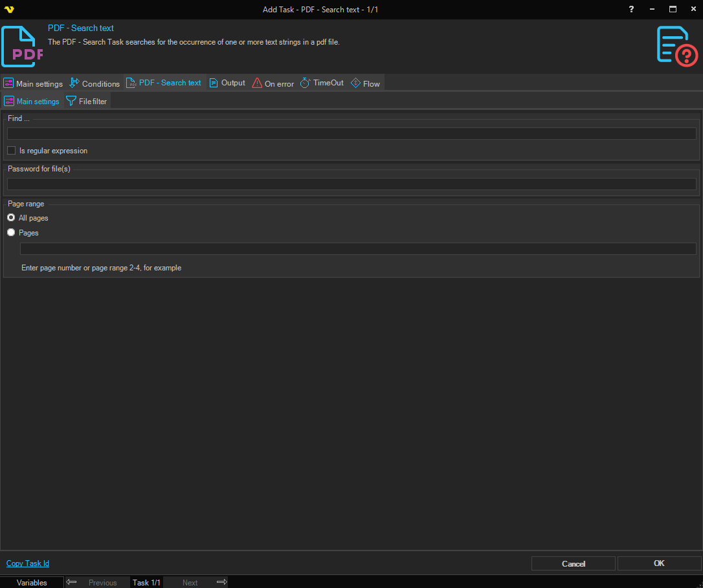Select the Pages radio button
Image resolution: width=703 pixels, height=588 pixels.
tap(11, 233)
